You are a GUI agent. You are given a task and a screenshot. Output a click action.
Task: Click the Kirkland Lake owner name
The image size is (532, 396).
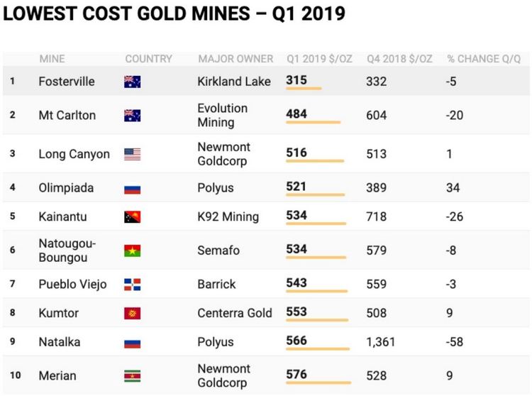coord(234,82)
